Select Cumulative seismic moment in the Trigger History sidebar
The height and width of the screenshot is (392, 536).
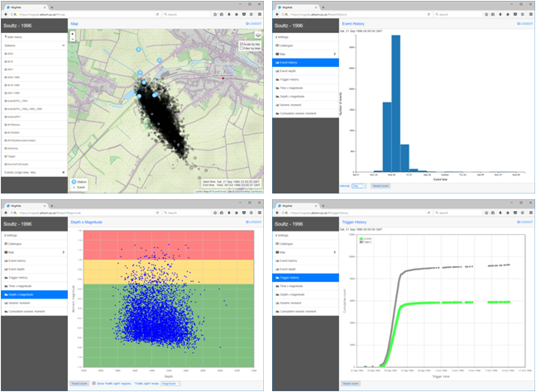pyautogui.click(x=305, y=312)
